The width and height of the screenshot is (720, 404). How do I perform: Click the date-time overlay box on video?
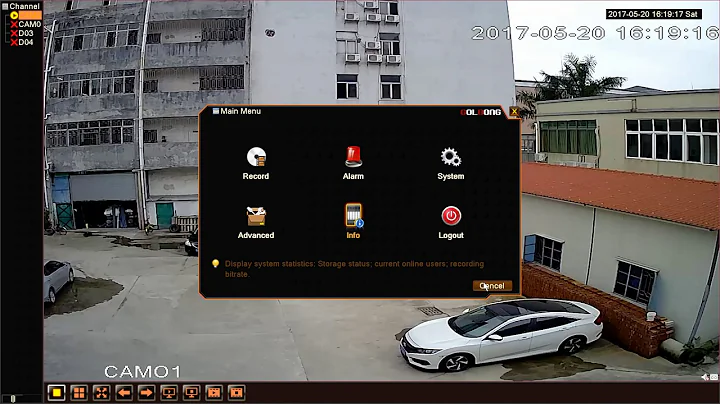652,14
